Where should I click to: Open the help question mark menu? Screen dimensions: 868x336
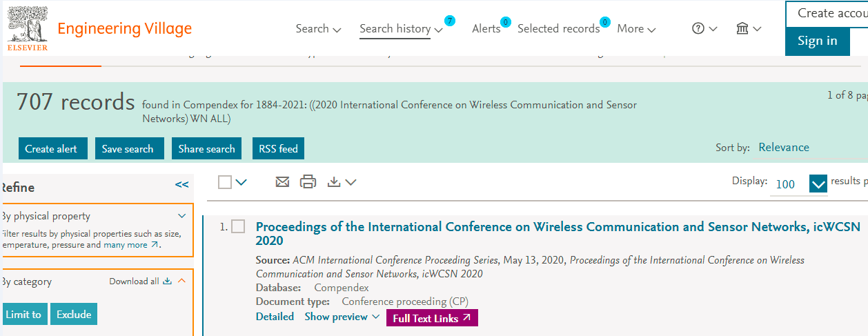[x=704, y=29]
